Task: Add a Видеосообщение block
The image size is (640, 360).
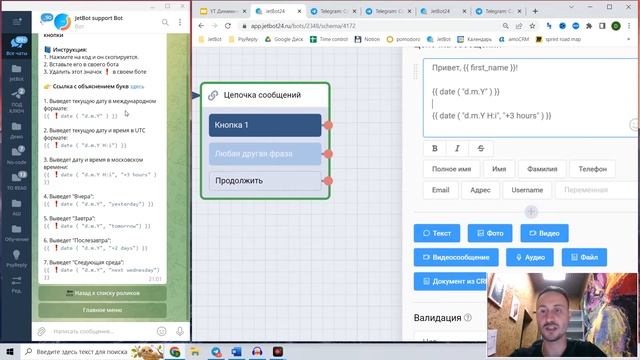Action: tap(456, 257)
